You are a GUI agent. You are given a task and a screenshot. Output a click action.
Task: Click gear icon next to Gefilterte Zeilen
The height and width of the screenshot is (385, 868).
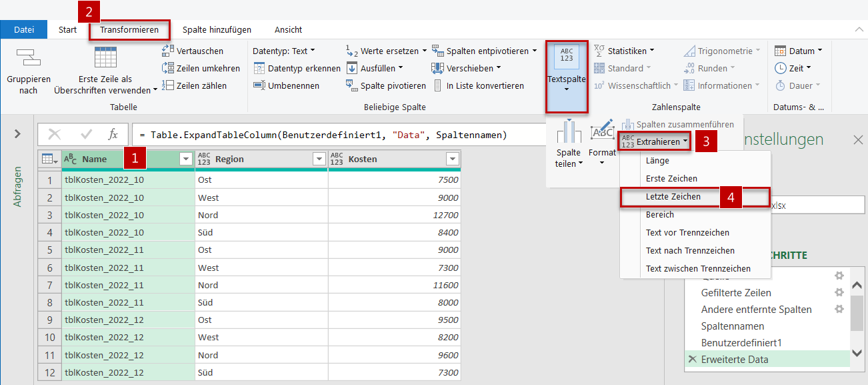[x=839, y=292]
